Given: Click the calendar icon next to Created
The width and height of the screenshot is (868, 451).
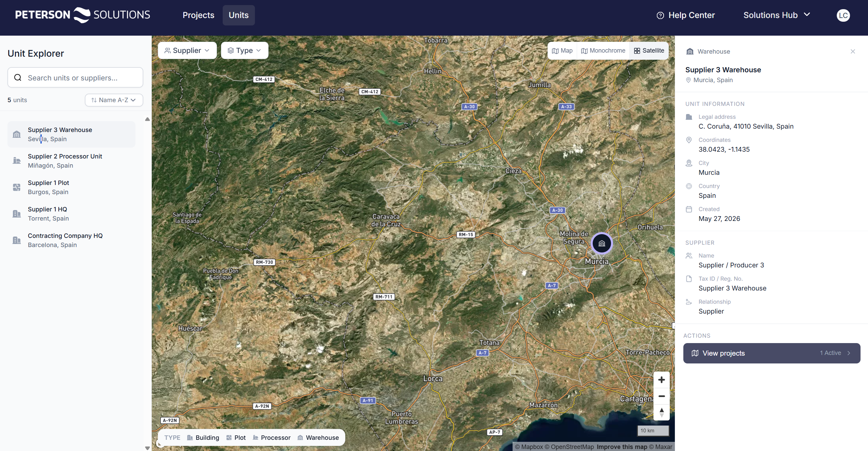Looking at the screenshot, I should [x=689, y=209].
